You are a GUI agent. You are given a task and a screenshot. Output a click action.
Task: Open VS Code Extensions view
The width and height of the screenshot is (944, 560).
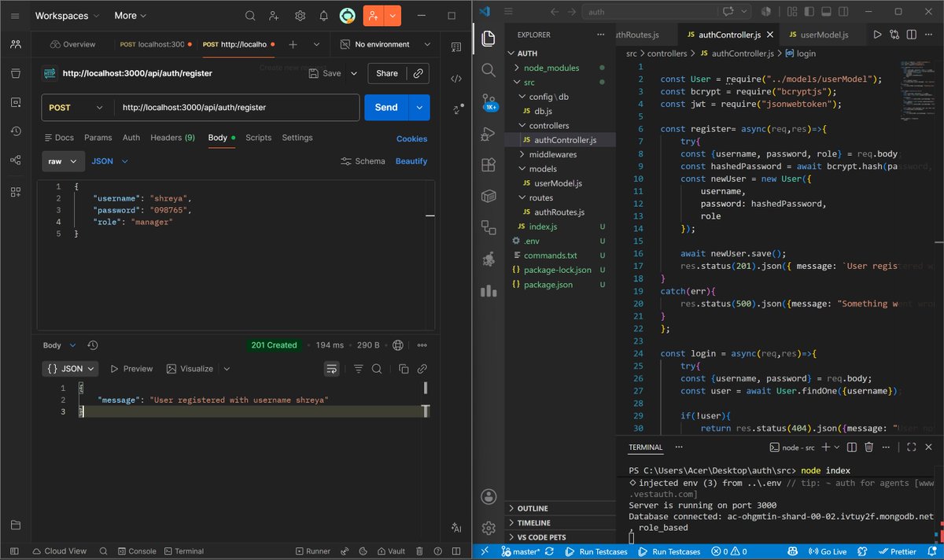pos(489,165)
